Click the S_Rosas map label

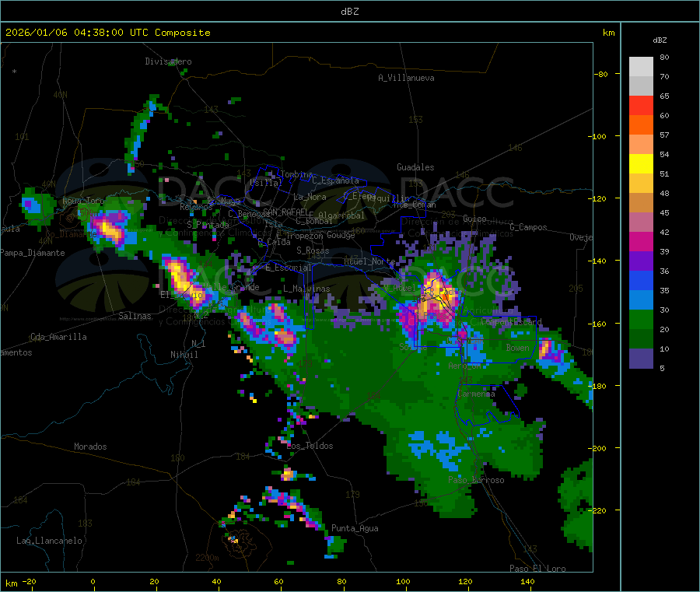point(313,250)
